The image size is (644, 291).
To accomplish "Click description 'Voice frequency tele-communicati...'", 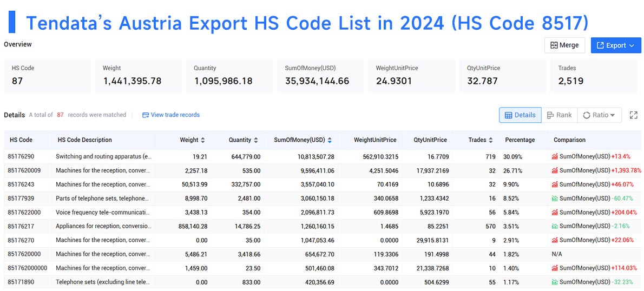I will (x=103, y=213).
